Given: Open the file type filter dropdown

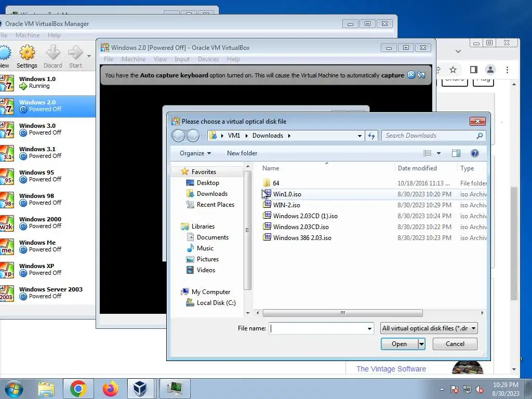Looking at the screenshot, I should pyautogui.click(x=429, y=328).
